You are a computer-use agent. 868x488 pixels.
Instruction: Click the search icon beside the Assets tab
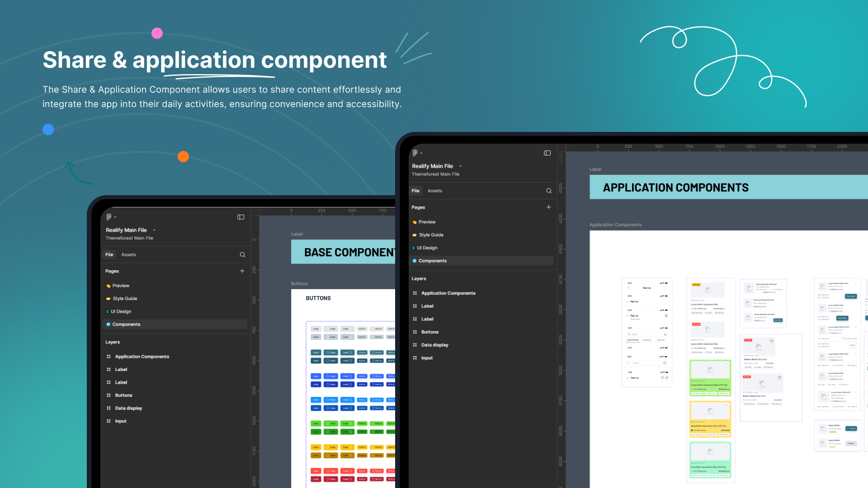pos(243,254)
